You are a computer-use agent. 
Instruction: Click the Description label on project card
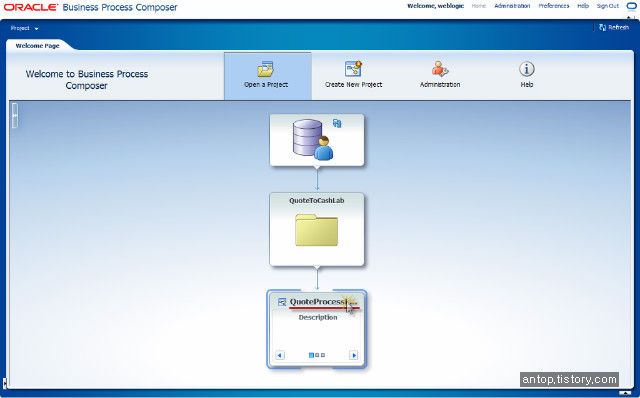click(x=318, y=317)
